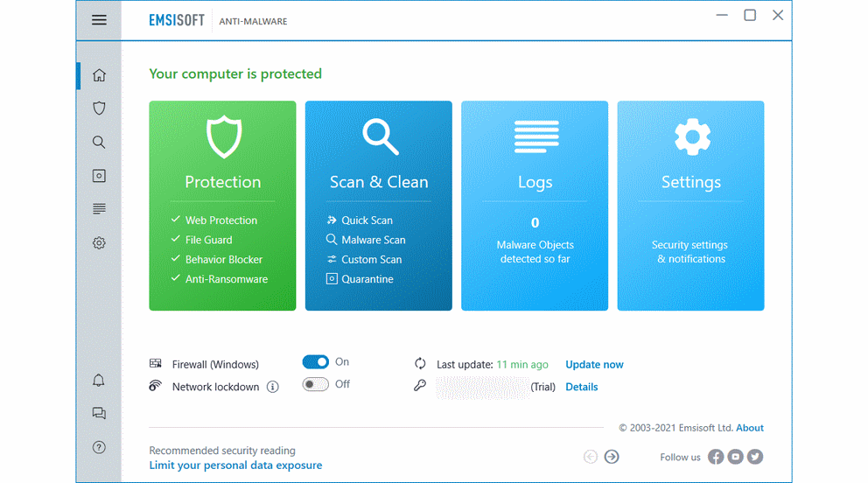The width and height of the screenshot is (868, 483).
Task: Click the Settings tile title
Action: point(691,182)
